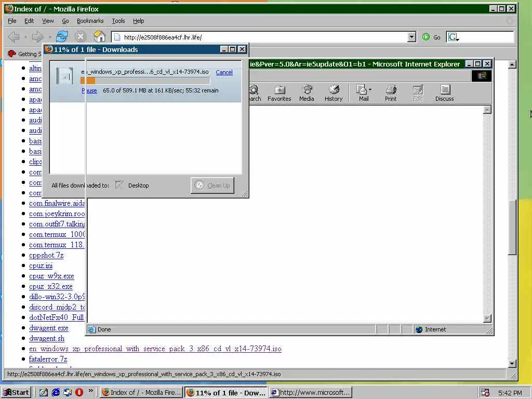Click the 5:42 PM taskbar clock
532x399 pixels.
coord(510,393)
